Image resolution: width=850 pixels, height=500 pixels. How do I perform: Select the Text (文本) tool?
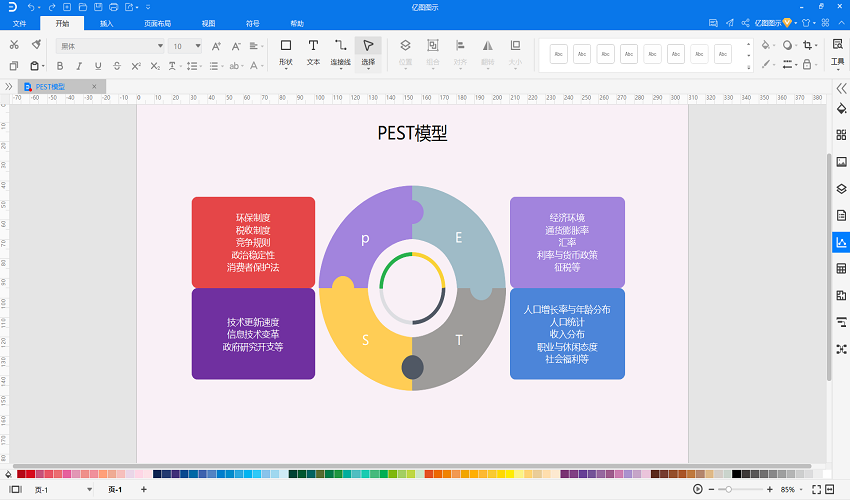click(x=313, y=51)
